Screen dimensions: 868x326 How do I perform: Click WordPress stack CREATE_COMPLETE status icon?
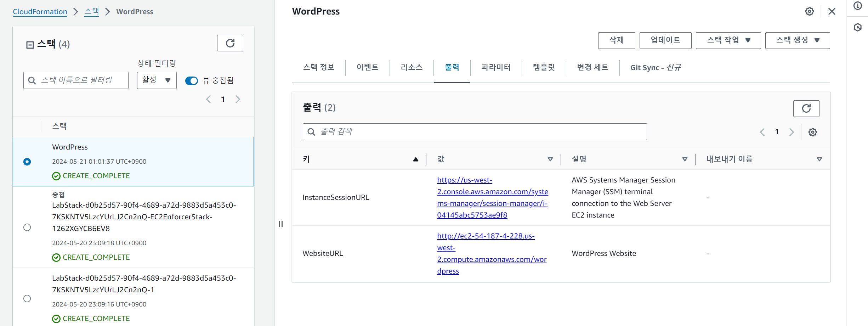tap(56, 176)
